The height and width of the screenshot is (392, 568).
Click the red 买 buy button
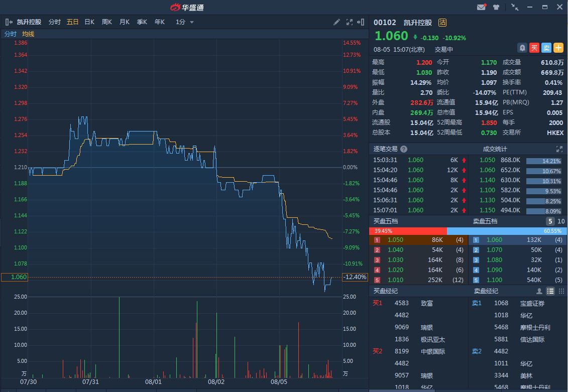(534, 47)
